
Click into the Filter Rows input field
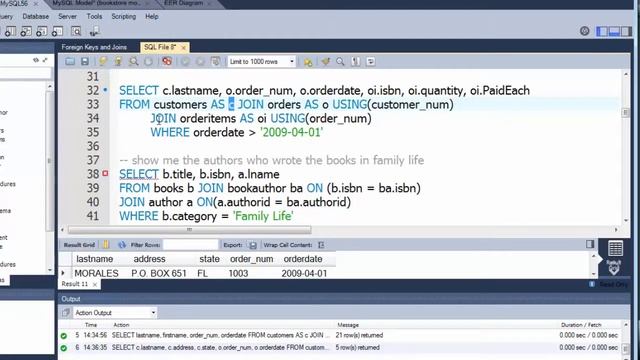tap(191, 245)
